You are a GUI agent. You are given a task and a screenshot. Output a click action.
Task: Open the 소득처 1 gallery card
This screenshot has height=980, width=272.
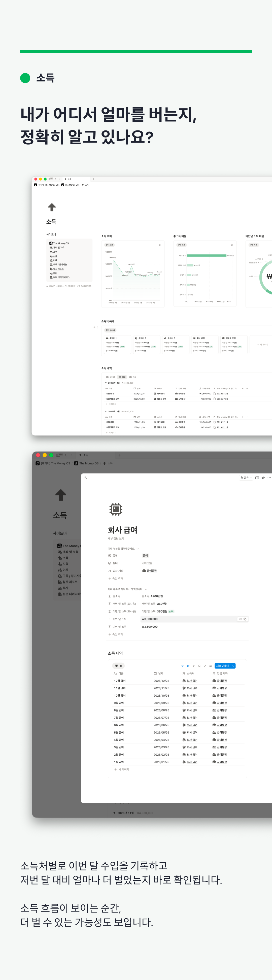(117, 344)
